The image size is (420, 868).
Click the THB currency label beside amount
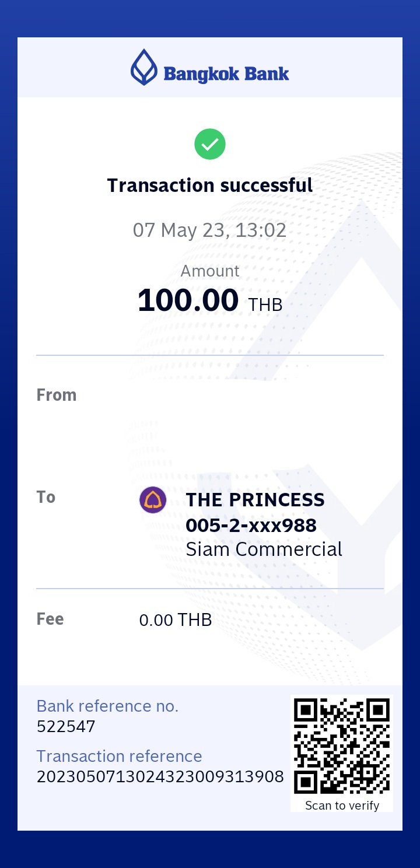coord(265,304)
